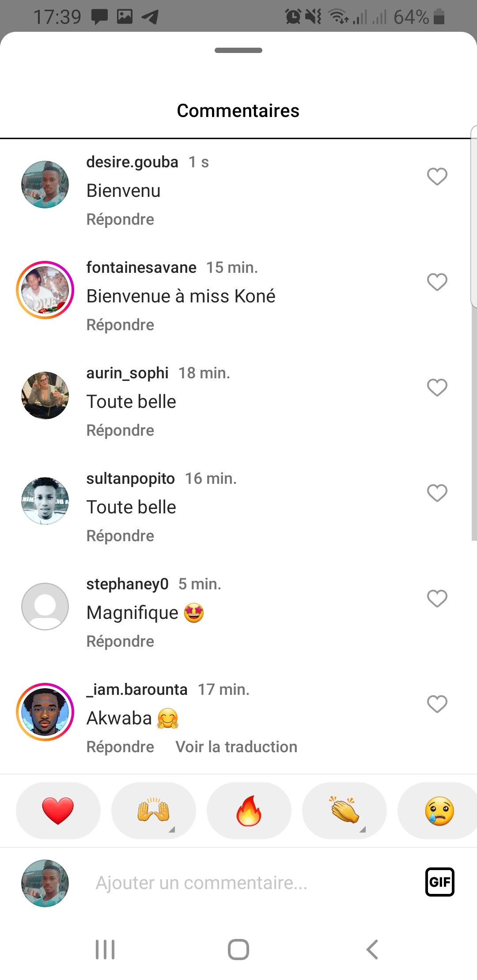The height and width of the screenshot is (980, 477).
Task: Tap the raised hands emoji reaction
Action: [153, 810]
